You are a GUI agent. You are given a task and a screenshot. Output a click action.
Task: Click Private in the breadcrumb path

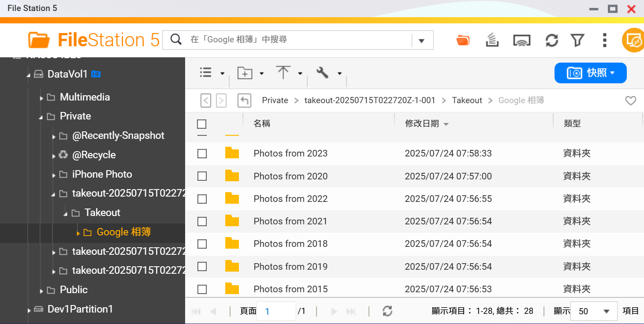point(275,101)
